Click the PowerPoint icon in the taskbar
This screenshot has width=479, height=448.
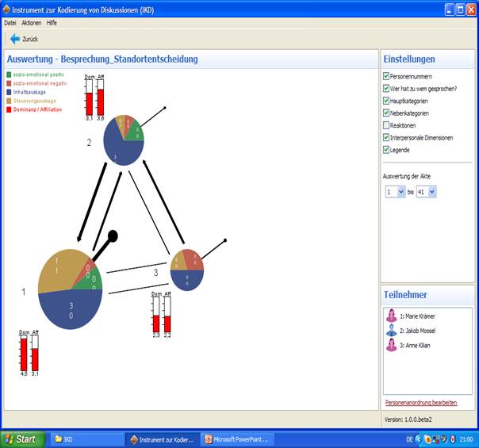point(209,439)
